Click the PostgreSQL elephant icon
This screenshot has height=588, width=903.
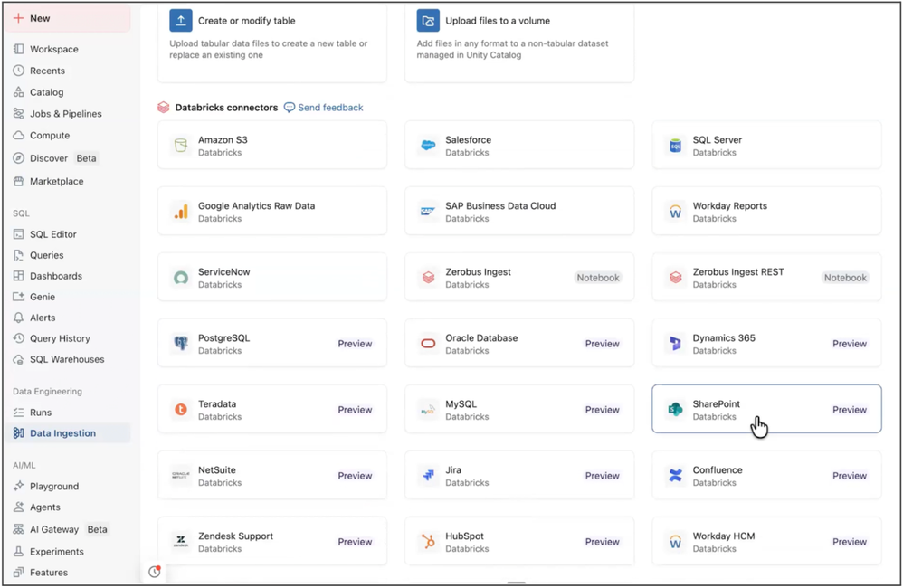point(181,344)
